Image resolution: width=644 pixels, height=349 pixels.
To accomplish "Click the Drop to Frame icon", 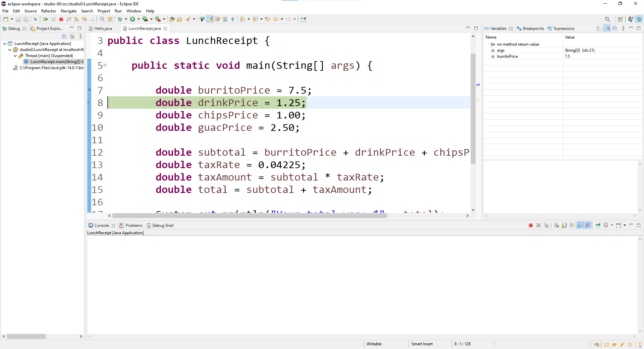I will tap(102, 19).
